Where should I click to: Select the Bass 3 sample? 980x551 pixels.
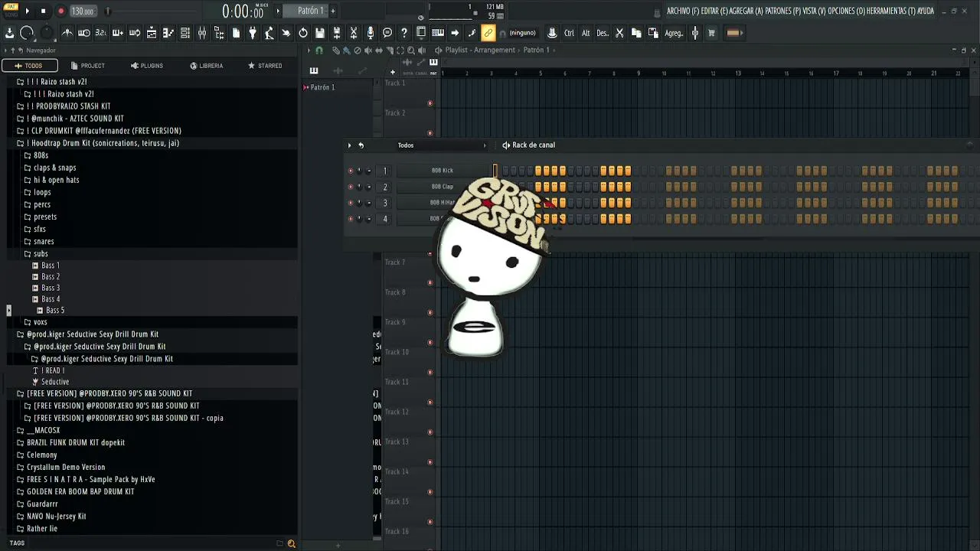tap(51, 288)
